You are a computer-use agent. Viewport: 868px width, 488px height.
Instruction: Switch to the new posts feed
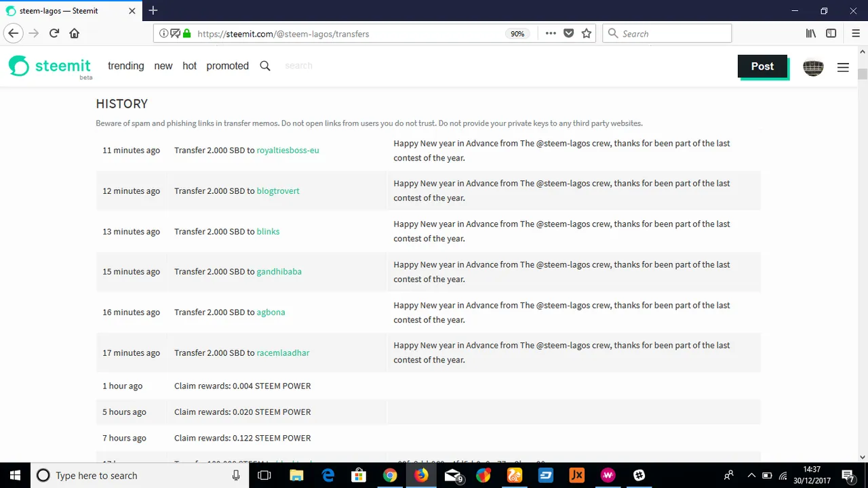(x=163, y=66)
